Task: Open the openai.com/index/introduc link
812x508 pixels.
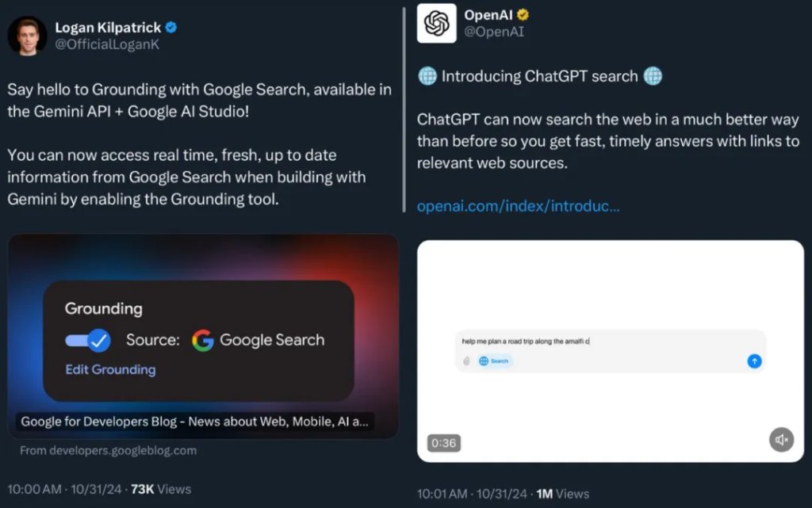Action: point(518,206)
